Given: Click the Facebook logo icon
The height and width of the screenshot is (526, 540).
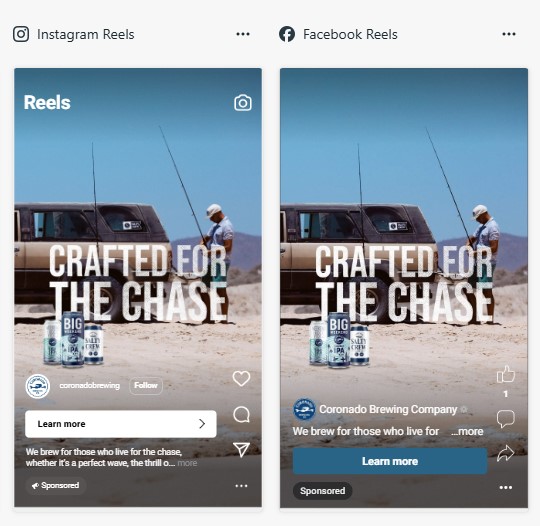Looking at the screenshot, I should (x=287, y=34).
